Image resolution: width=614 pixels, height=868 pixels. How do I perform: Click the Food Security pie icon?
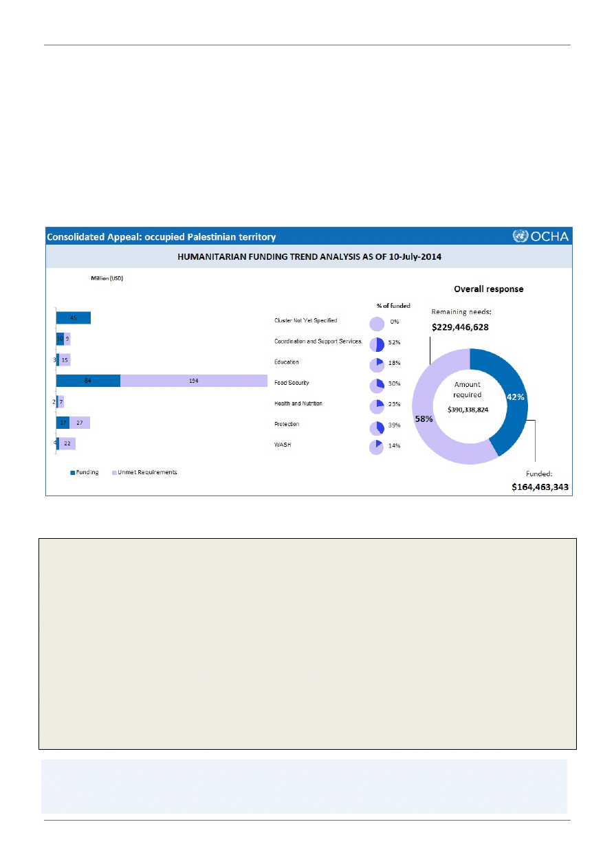point(377,386)
